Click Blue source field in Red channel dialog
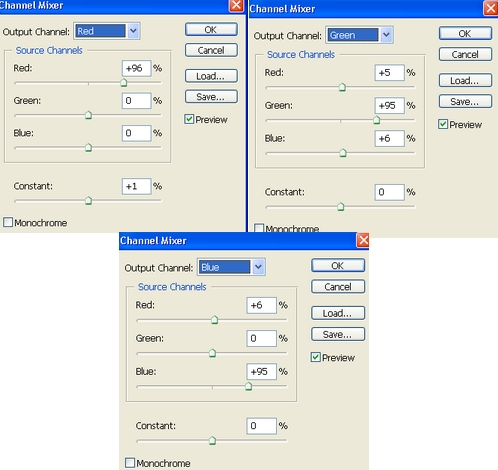498x470 pixels. pos(137,133)
